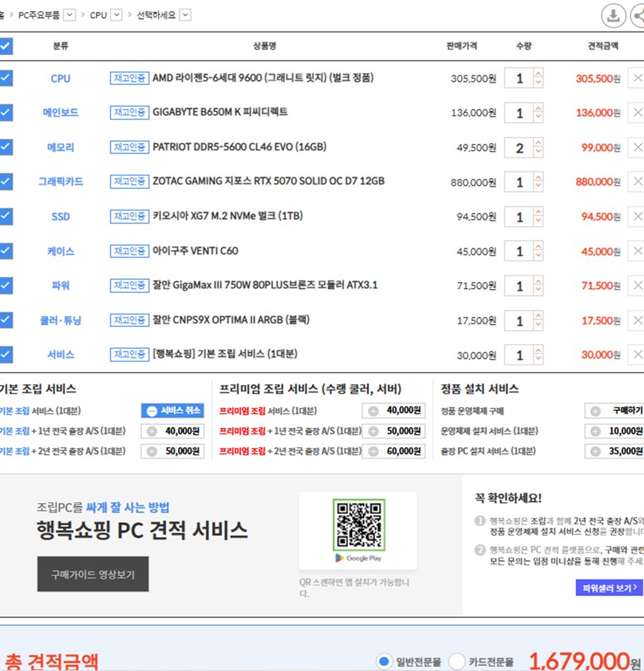Click the 케이스 quantity input field
644x671 pixels.
click(519, 251)
